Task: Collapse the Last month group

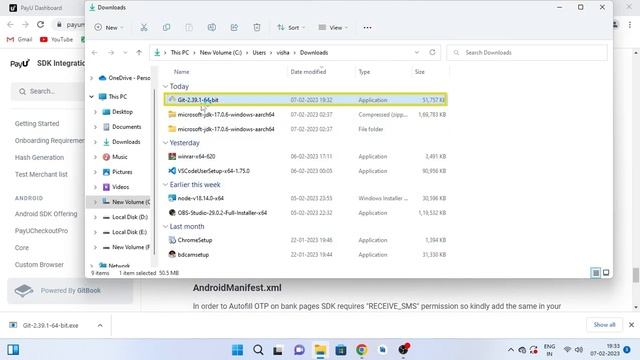Action: coord(165,226)
